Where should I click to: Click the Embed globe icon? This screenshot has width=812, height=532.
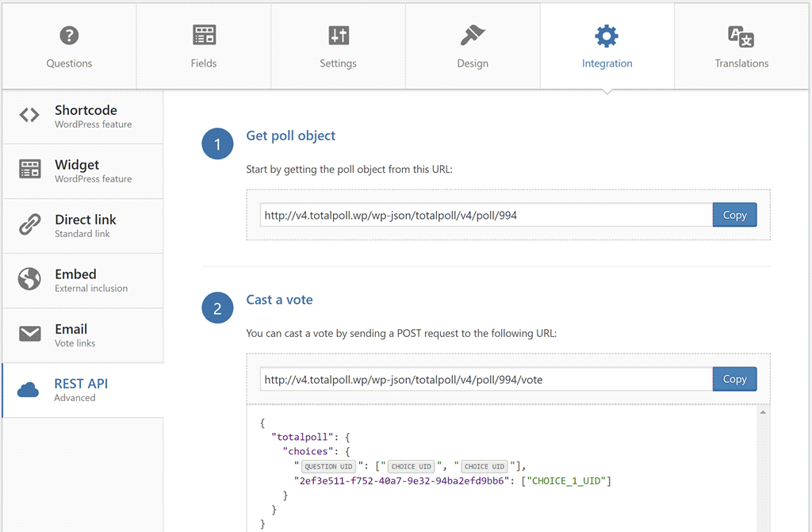click(29, 279)
